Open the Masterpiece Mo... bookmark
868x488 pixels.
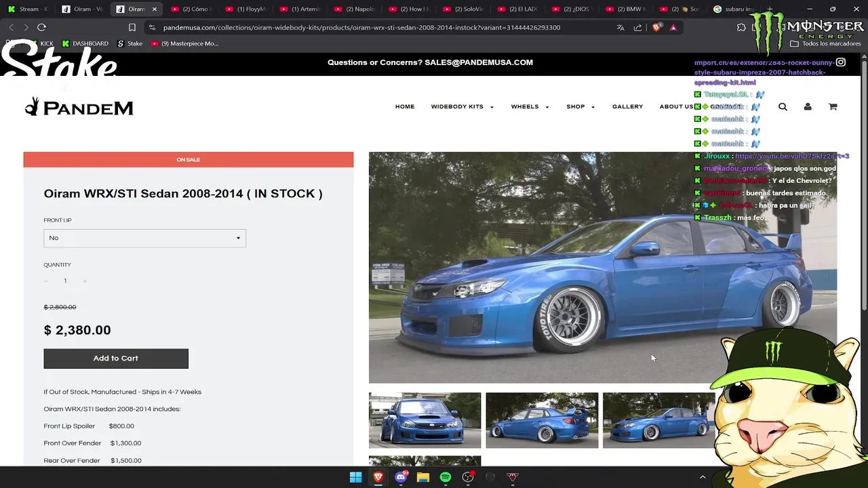(x=184, y=43)
